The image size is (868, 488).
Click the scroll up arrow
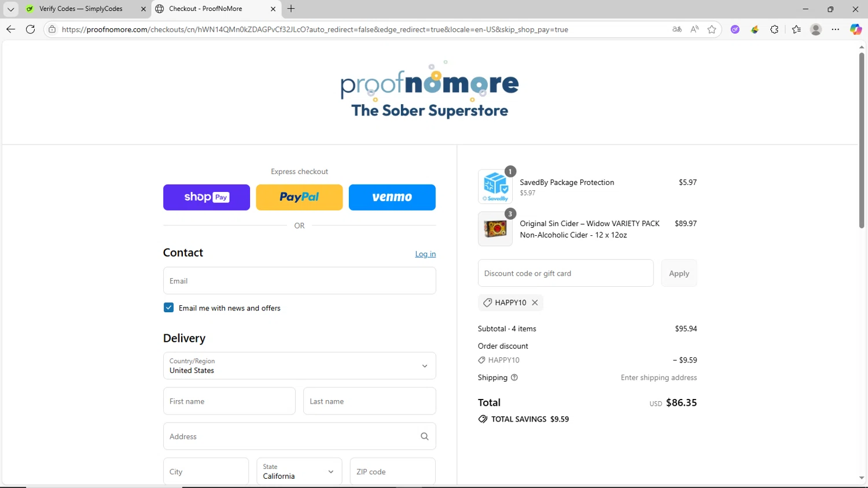(x=862, y=47)
